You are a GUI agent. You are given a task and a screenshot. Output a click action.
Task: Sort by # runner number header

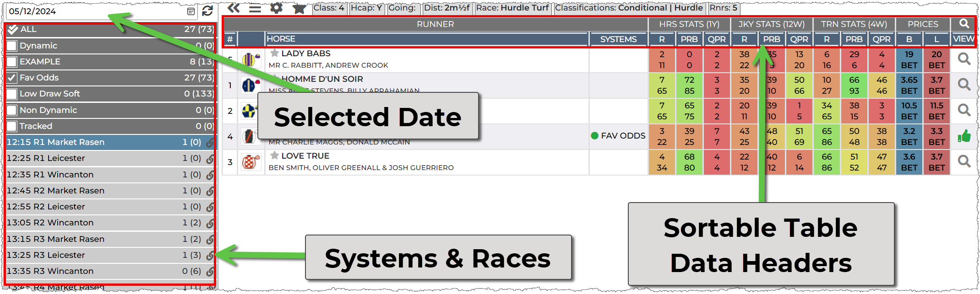point(230,39)
